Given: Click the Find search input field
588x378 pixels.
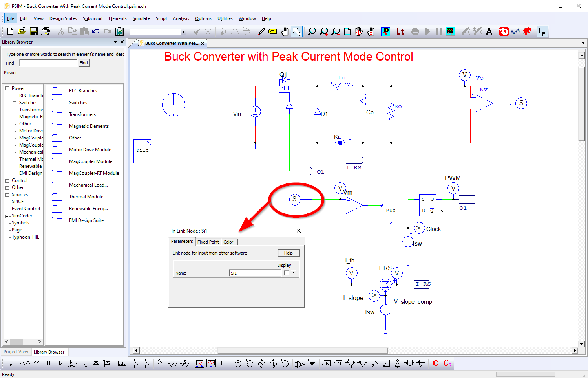Looking at the screenshot, I should 48,63.
